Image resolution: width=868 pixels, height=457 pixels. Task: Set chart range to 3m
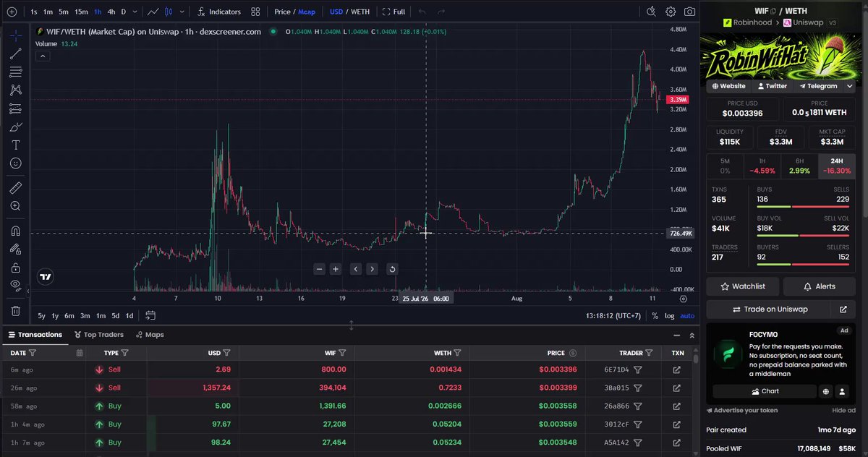click(x=85, y=315)
